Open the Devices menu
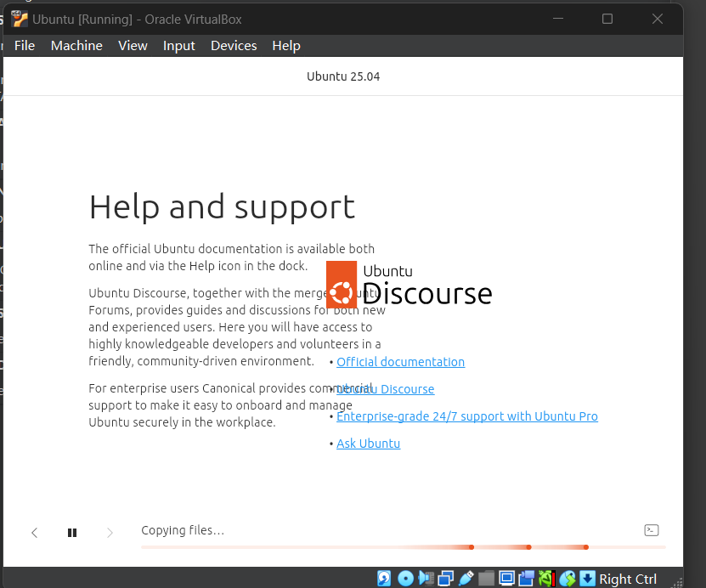 click(x=234, y=46)
